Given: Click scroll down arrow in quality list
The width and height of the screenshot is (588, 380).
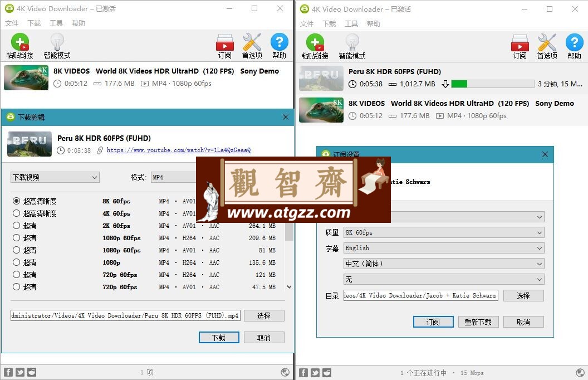Looking at the screenshot, I should click(x=289, y=287).
